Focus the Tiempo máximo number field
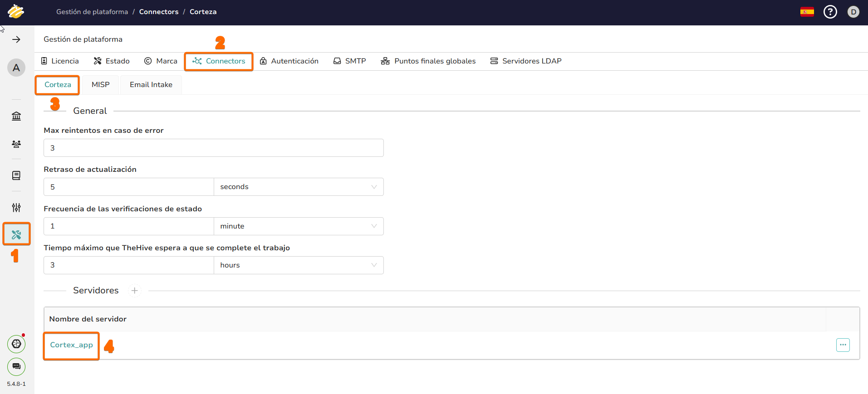This screenshot has width=868, height=394. (x=129, y=265)
